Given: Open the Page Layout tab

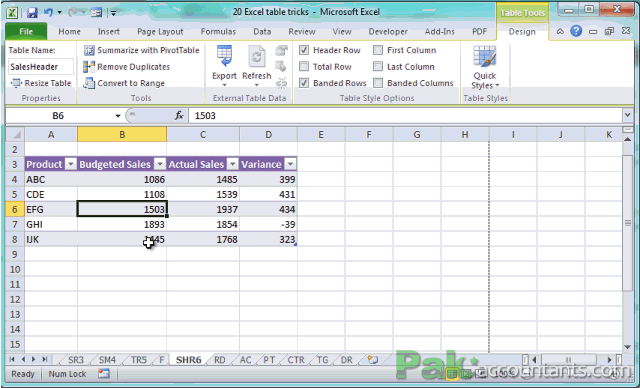Looking at the screenshot, I should [160, 31].
